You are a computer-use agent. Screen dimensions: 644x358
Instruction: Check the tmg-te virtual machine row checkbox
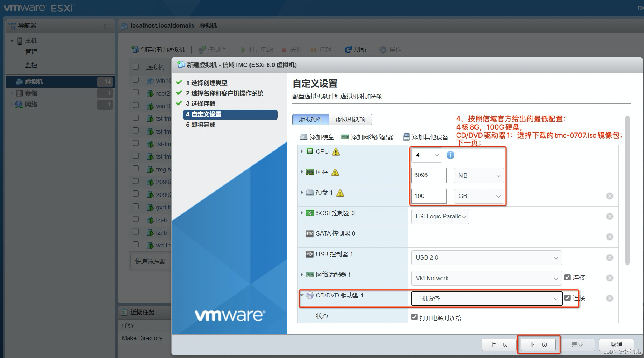(x=136, y=169)
